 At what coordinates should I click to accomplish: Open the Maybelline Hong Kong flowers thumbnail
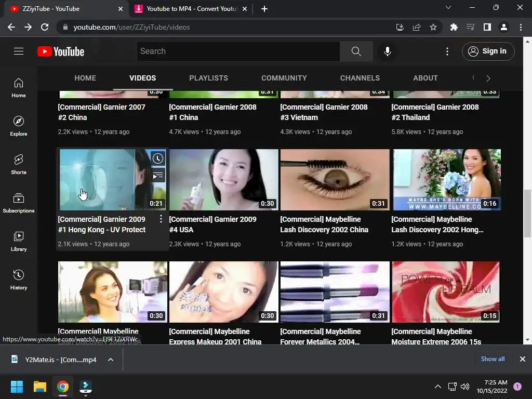[x=446, y=180]
